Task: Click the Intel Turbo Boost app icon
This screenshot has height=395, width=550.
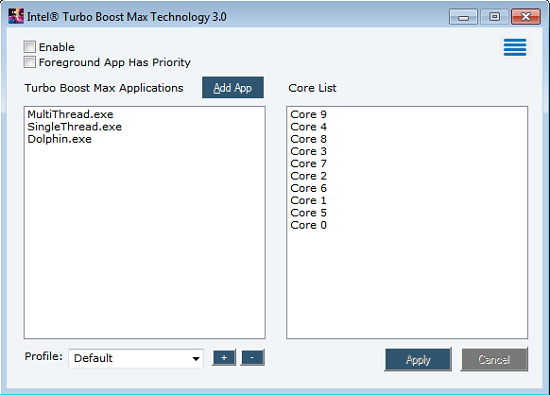Action: [16, 16]
